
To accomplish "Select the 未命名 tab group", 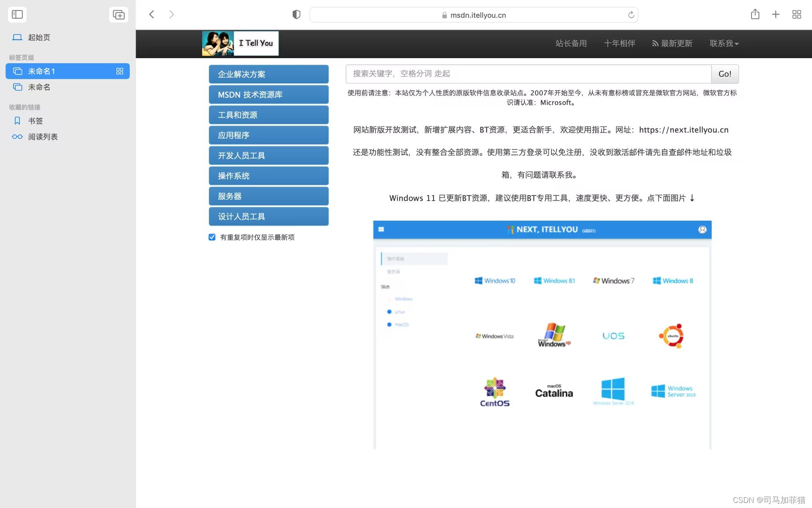I will 39,87.
